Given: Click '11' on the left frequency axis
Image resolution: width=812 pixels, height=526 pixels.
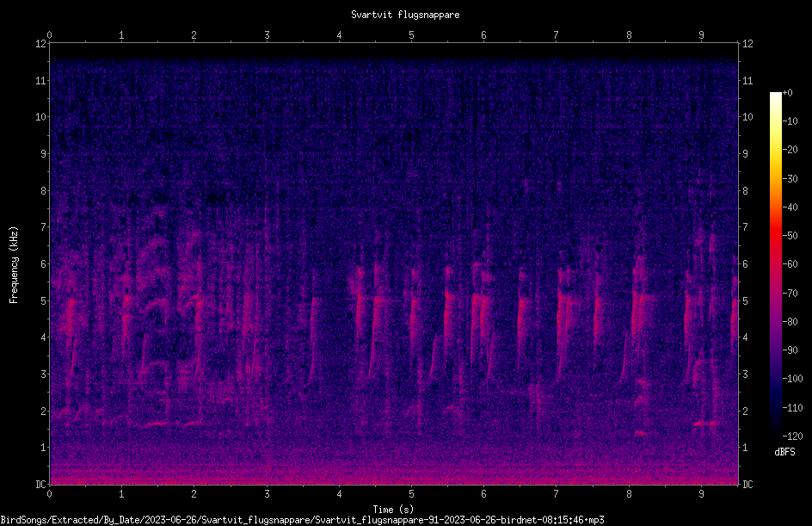Looking at the screenshot, I should (x=40, y=80).
